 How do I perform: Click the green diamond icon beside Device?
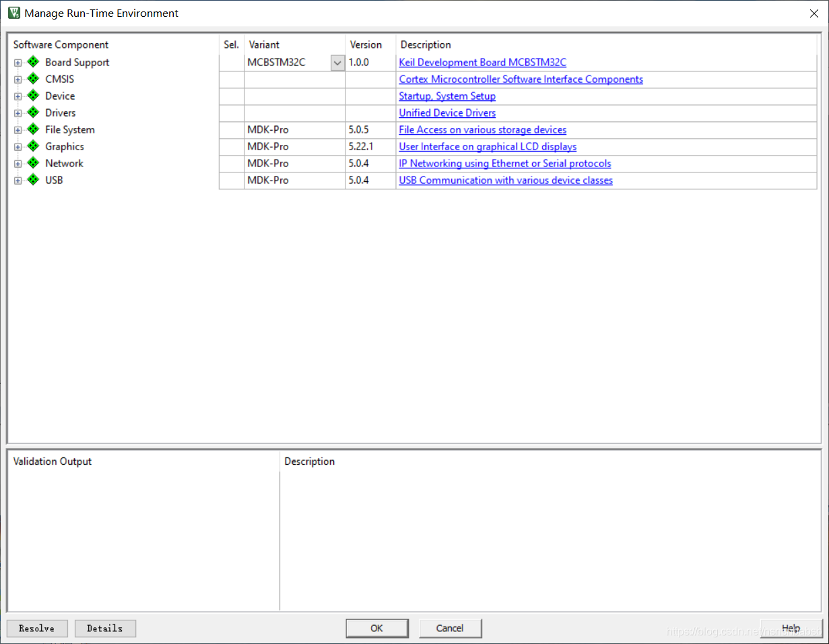34,96
